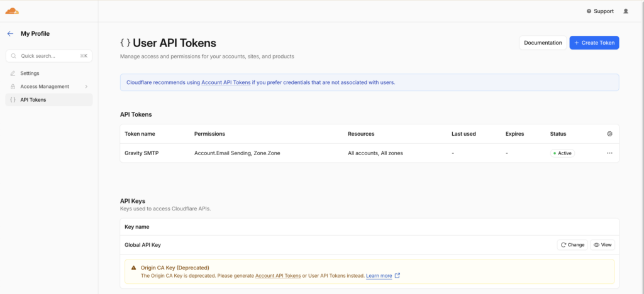Open Settings in the sidebar
Image resolution: width=644 pixels, height=294 pixels.
[49, 73]
